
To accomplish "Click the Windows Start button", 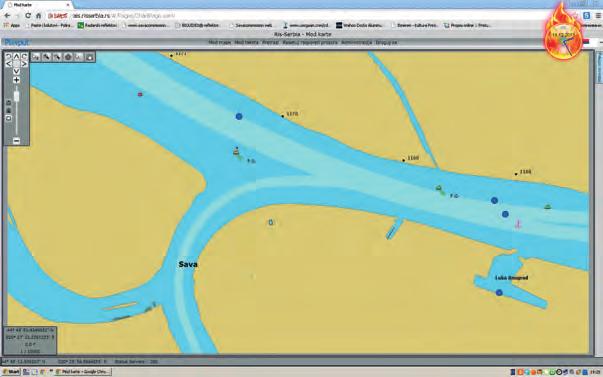I will pyautogui.click(x=12, y=372).
